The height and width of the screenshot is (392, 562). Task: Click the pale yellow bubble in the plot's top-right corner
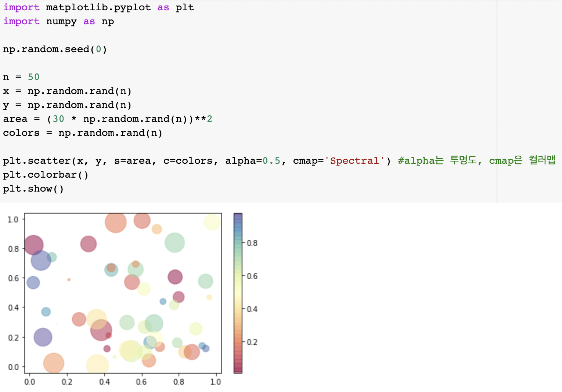click(212, 222)
